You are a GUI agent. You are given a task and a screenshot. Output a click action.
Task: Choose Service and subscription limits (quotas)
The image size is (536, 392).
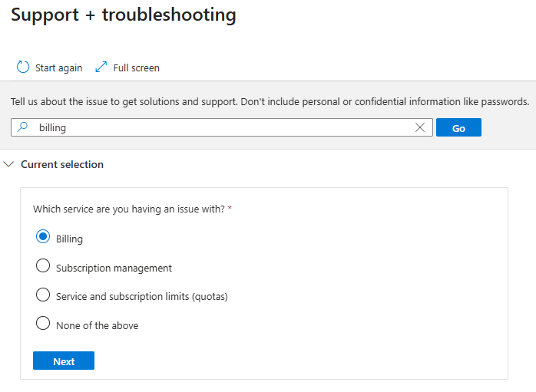[x=43, y=295]
